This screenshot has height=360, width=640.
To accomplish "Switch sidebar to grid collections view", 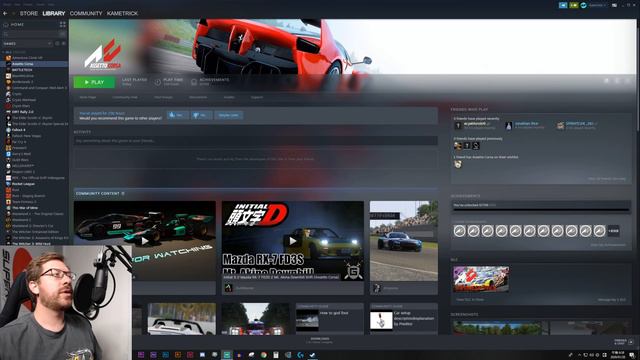I will pos(62,24).
